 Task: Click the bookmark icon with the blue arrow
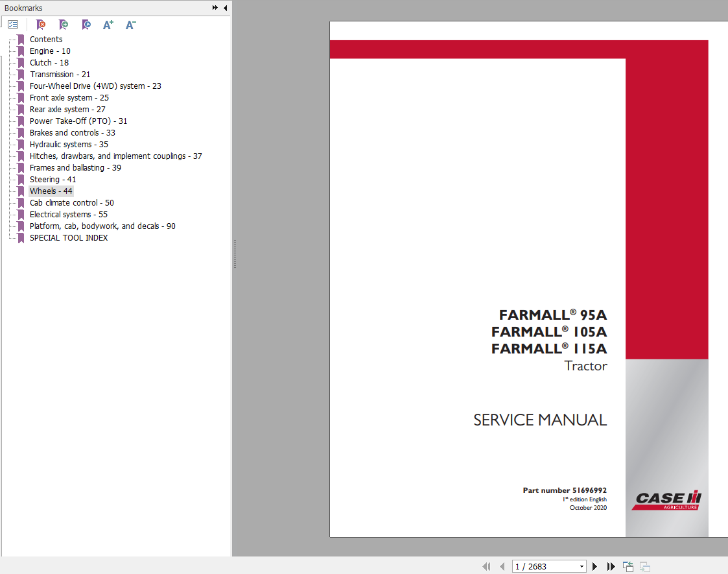pos(86,25)
